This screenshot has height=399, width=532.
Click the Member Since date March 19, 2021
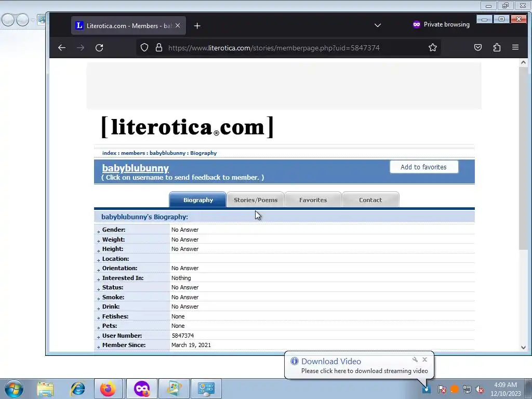191,345
